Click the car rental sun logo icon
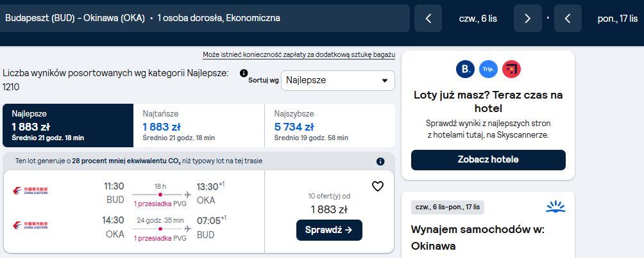644x258 pixels. click(555, 207)
